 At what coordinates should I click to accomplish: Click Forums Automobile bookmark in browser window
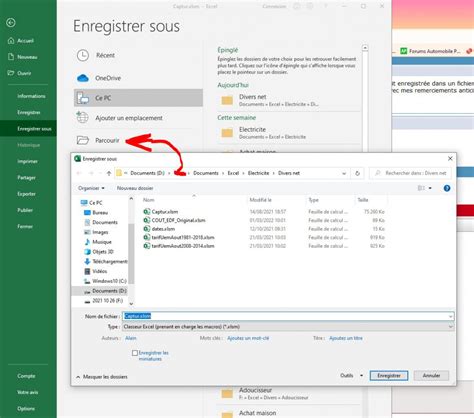pos(430,51)
